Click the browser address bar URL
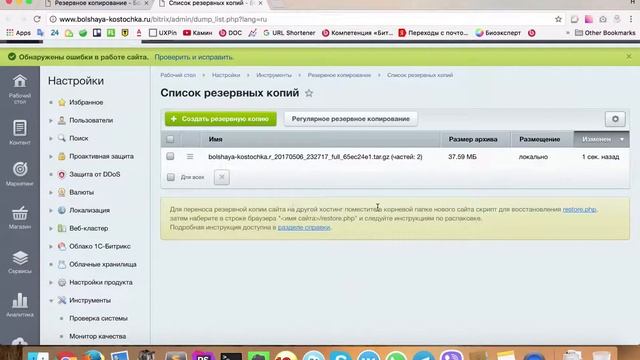This screenshot has height=360, width=640. click(x=163, y=19)
